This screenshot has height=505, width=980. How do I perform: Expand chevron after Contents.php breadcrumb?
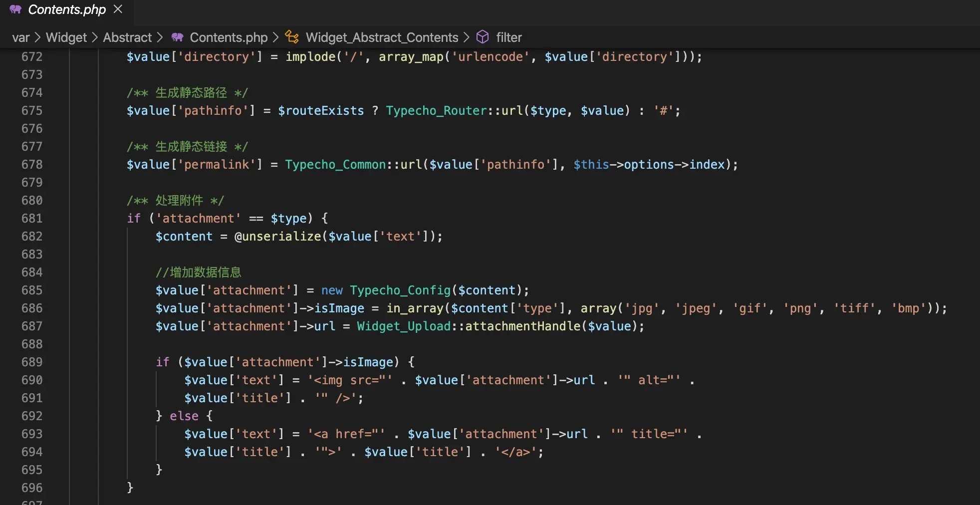(x=275, y=37)
